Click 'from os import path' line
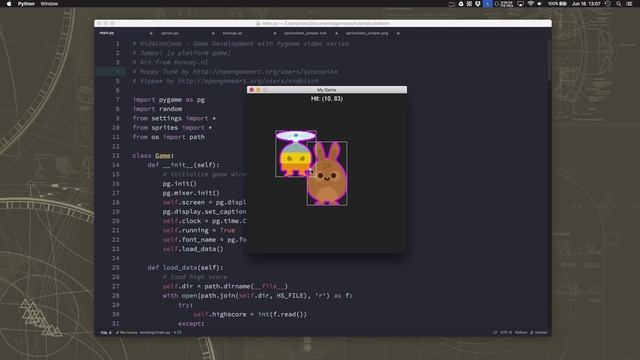This screenshot has width=640, height=360. point(169,137)
